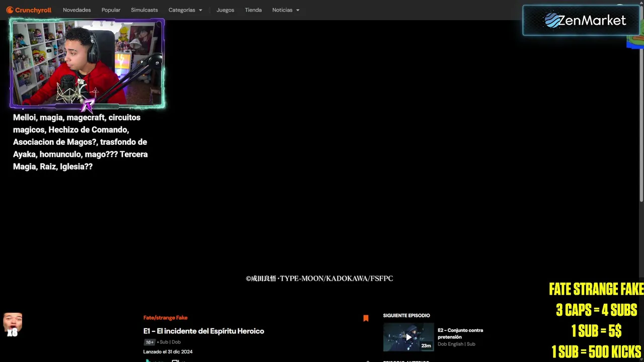This screenshot has width=644, height=362.
Task: Click the Lanzado el 31 dic 2024 text
Action: point(168,352)
